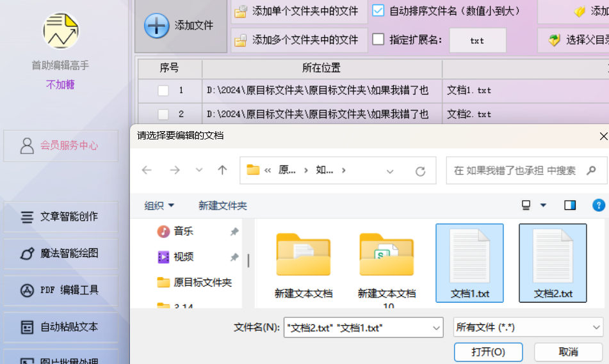Click cell 文档1. txt in the table

526,91
